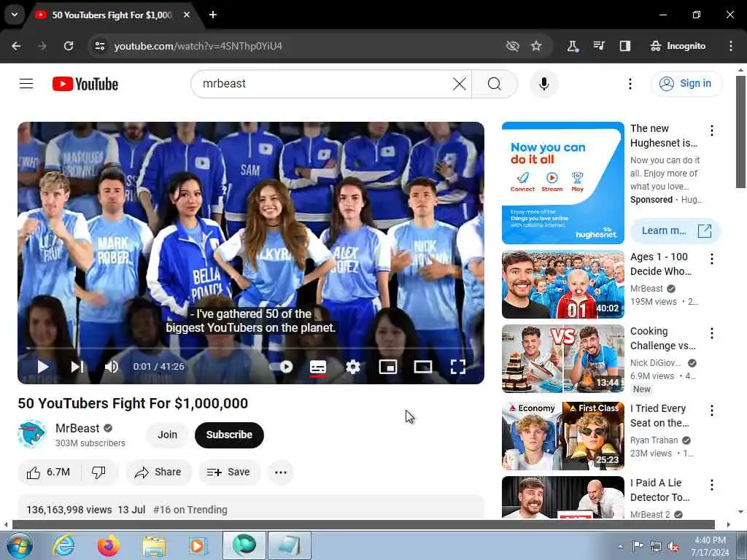Open media controls toolbar icon
Screen dimensions: 747x560
pyautogui.click(x=599, y=46)
